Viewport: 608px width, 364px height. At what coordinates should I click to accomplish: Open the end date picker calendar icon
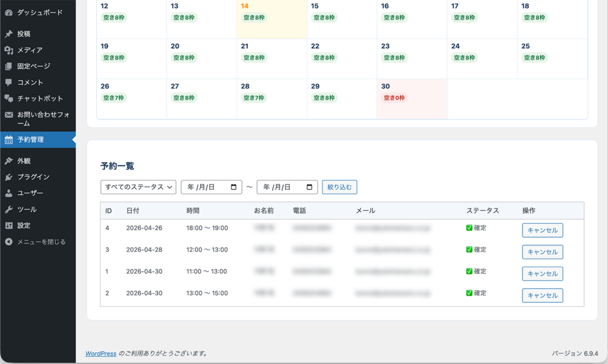(x=309, y=187)
